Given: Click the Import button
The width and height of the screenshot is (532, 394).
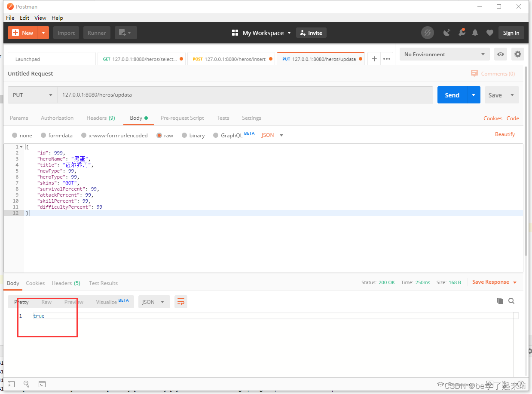Looking at the screenshot, I should coord(66,33).
